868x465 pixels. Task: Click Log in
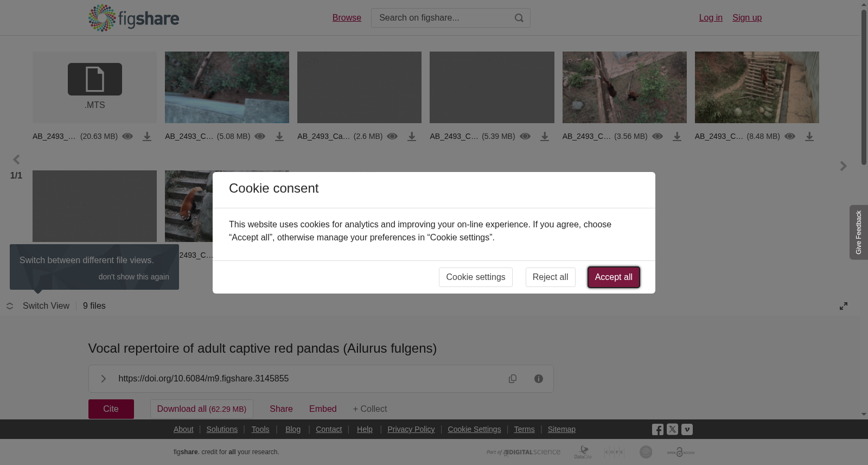[x=711, y=18]
